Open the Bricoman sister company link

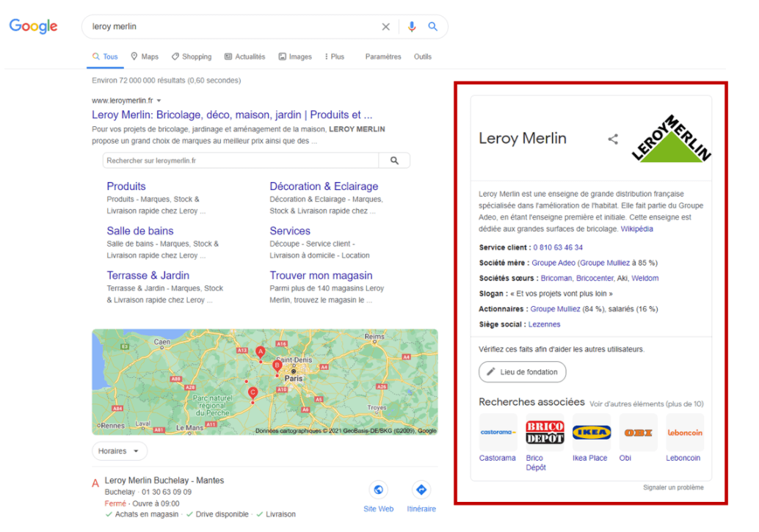[x=556, y=278]
